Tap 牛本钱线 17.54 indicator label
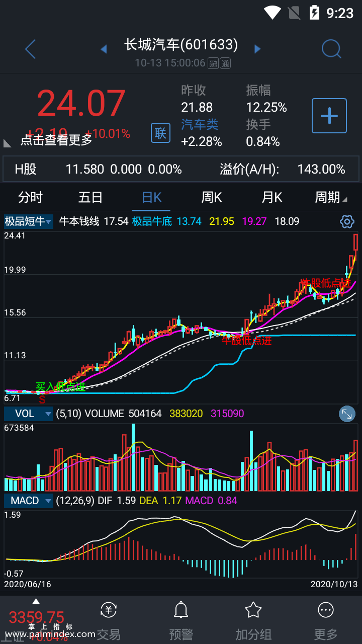The image size is (362, 644). pyautogui.click(x=94, y=221)
